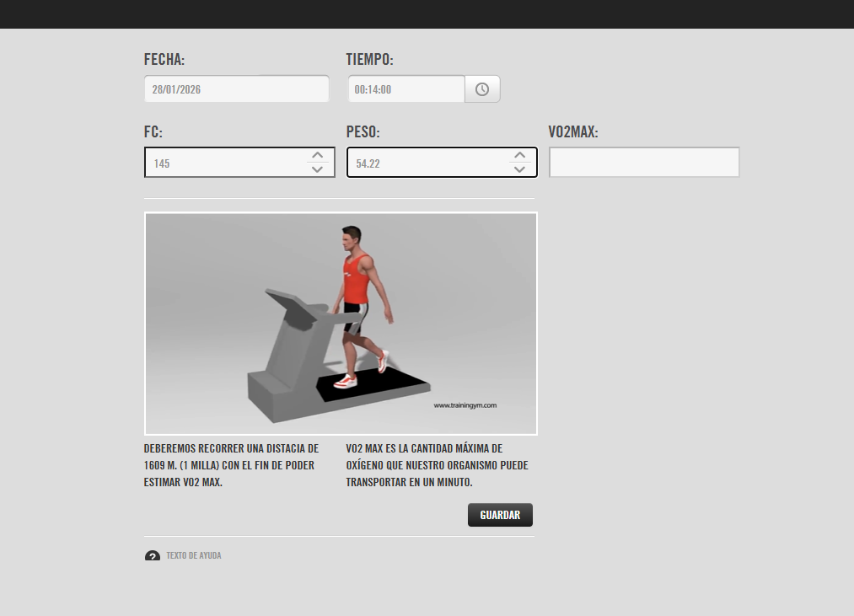
Task: Open the TEXTO DE AYUDA link
Action: (x=194, y=556)
